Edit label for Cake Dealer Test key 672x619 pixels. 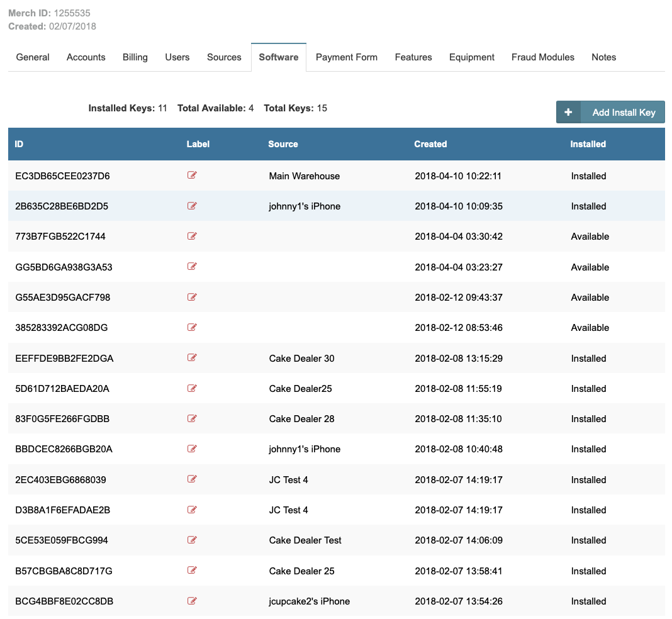pos(192,540)
